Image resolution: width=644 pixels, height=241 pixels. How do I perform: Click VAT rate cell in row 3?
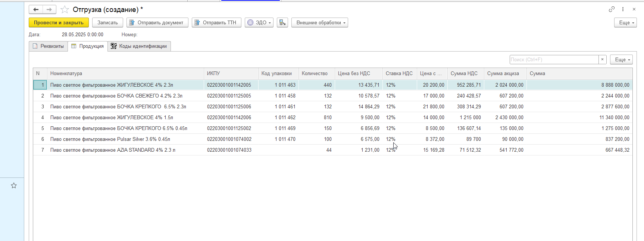point(400,106)
